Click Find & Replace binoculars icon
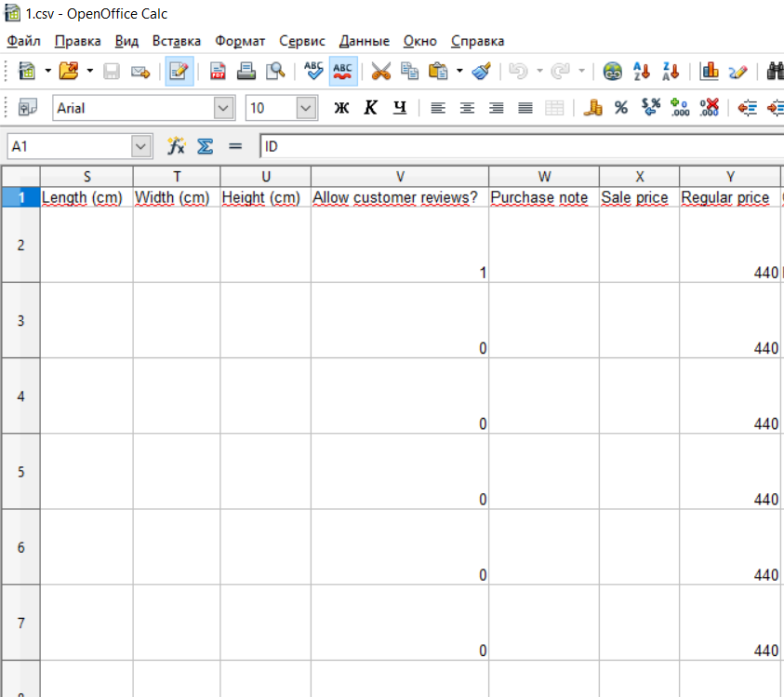Viewport: 784px width, 697px height. (775, 71)
